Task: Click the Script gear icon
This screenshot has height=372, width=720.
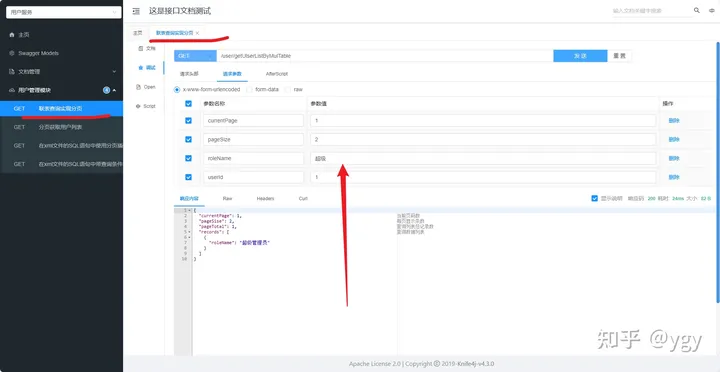Action: point(138,106)
